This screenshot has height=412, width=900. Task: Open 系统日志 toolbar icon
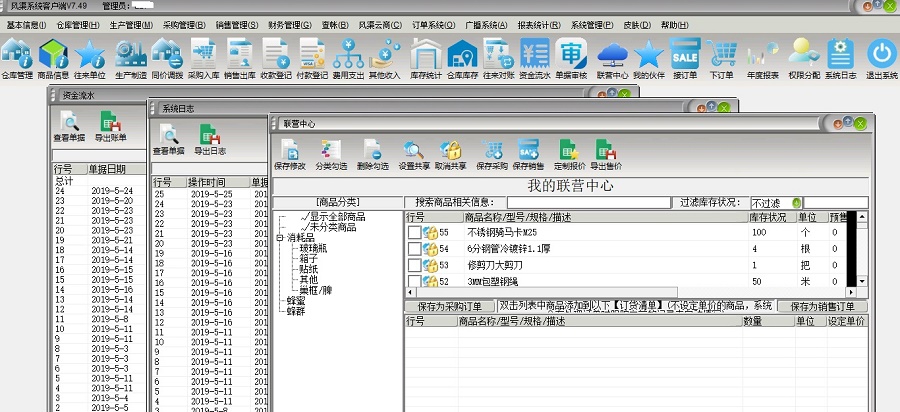pyautogui.click(x=841, y=59)
